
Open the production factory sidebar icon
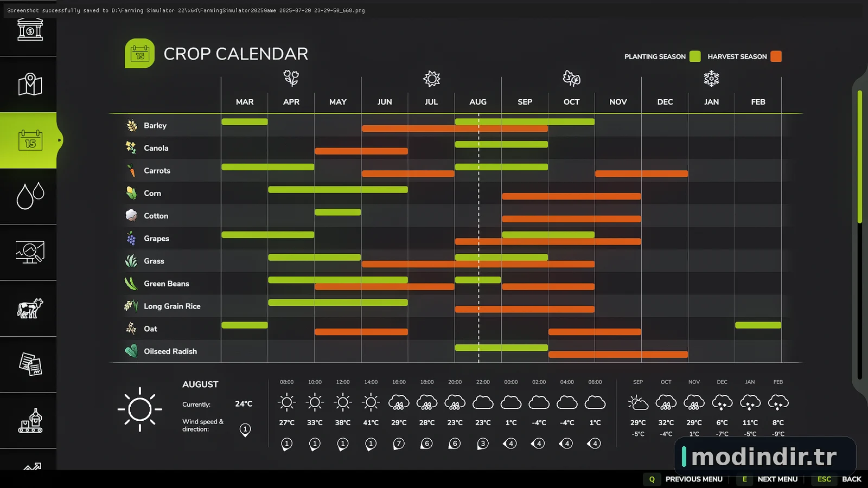[x=30, y=420]
